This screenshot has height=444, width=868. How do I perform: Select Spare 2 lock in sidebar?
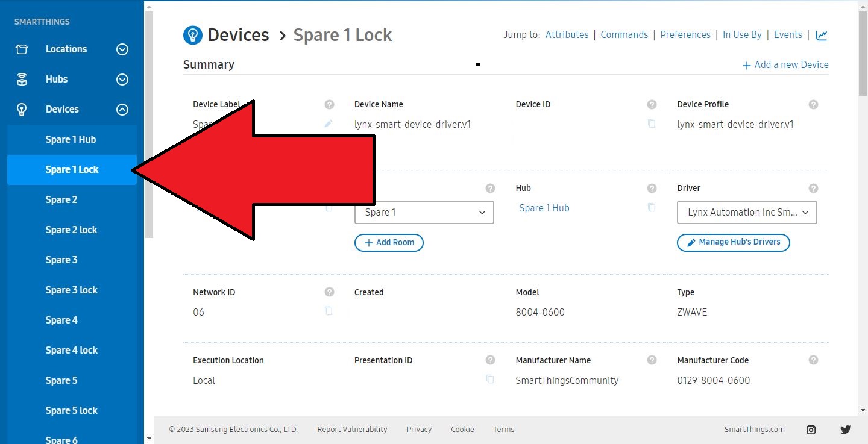[x=72, y=230]
